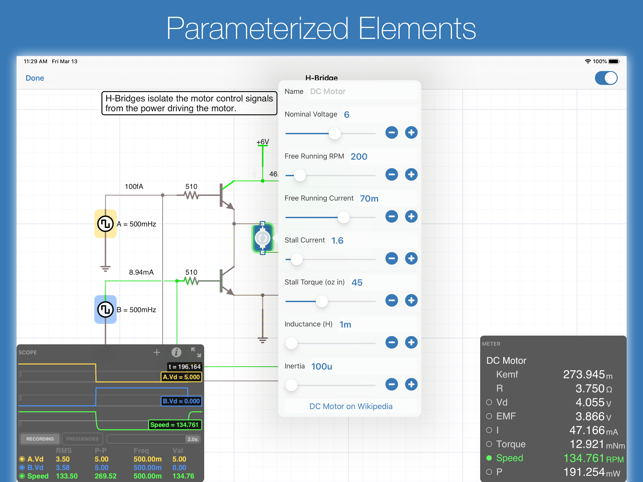Select ground symbol under source A
Screen dimensions: 643x482
(105, 269)
